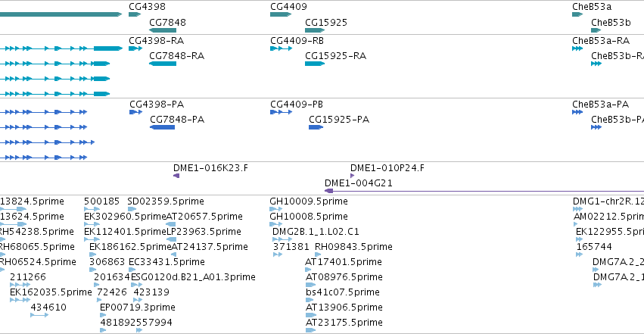
Task: Select the CheB53a gene glyph
Action: pos(577,14)
